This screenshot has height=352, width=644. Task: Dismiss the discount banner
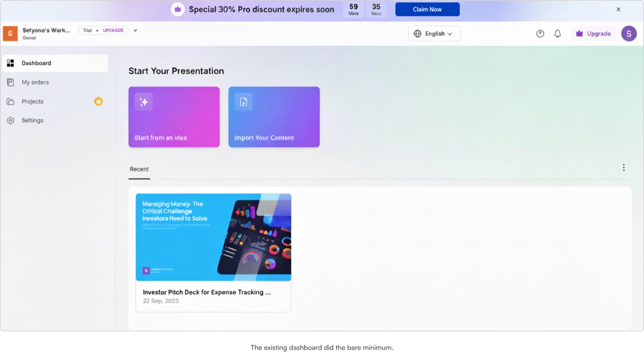(618, 10)
